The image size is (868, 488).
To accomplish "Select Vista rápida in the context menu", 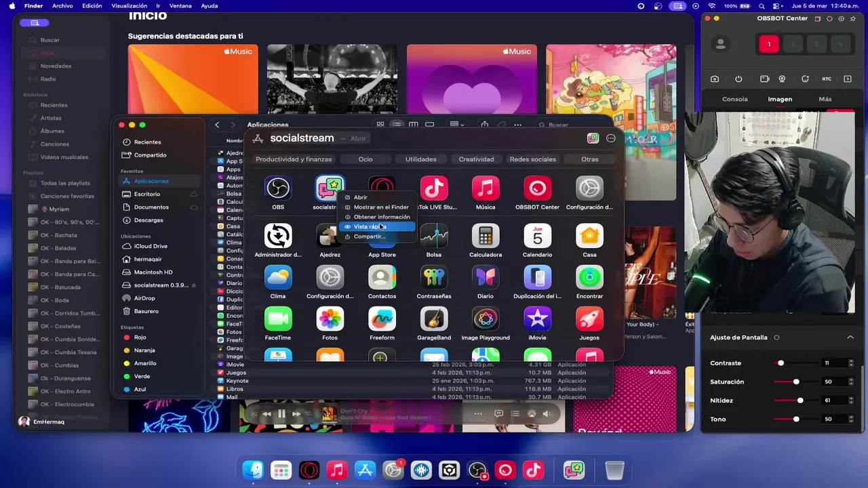I will [x=376, y=227].
